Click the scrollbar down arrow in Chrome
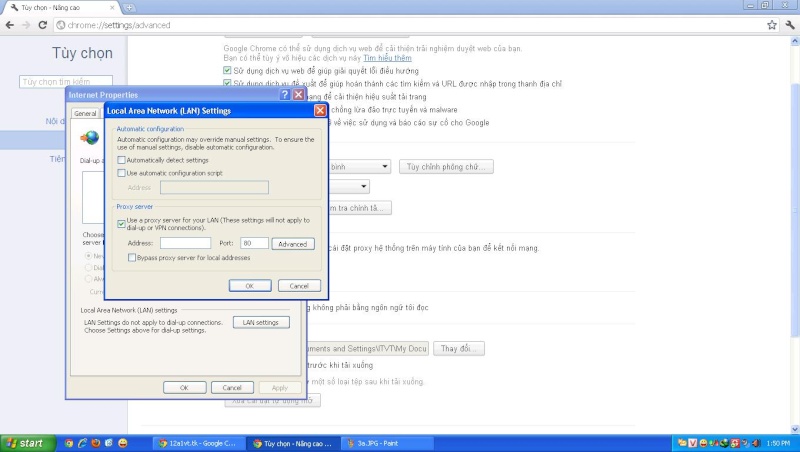 tap(795, 430)
